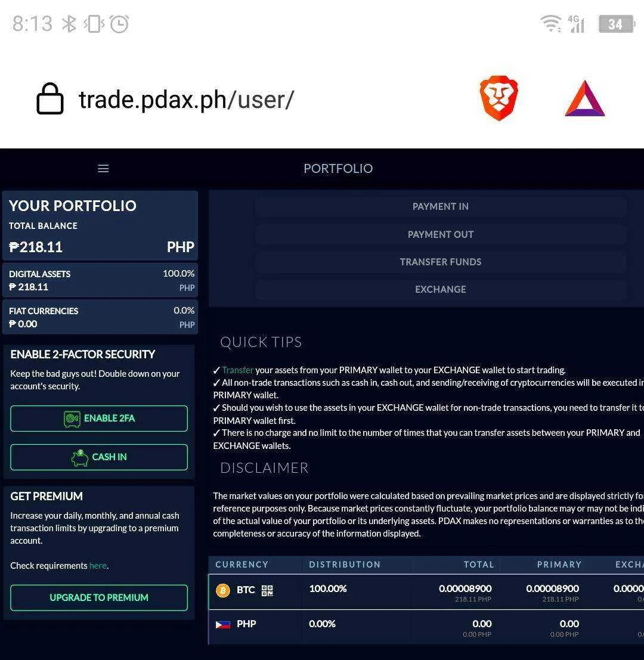The image size is (644, 660).
Task: Click the Total column header
Action: (479, 565)
